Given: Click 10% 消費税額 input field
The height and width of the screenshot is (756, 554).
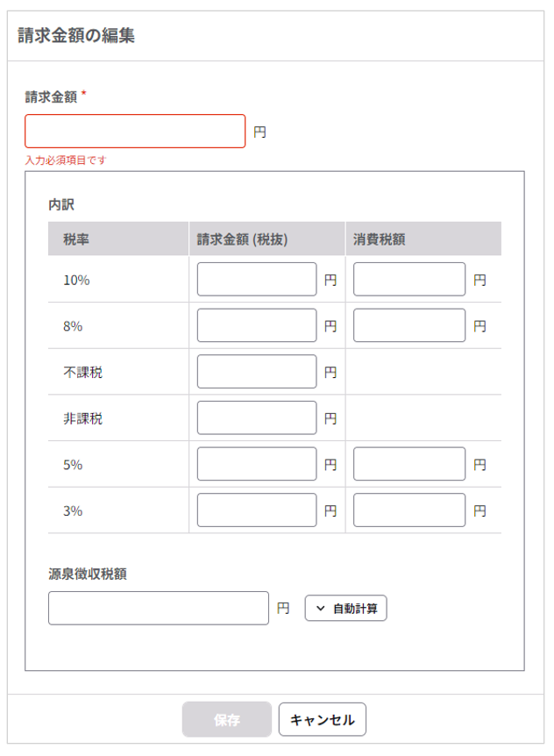Looking at the screenshot, I should click(x=408, y=280).
